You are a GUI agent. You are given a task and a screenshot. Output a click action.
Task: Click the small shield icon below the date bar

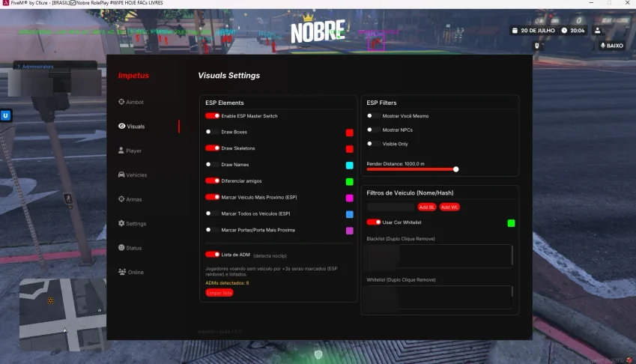(x=537, y=46)
